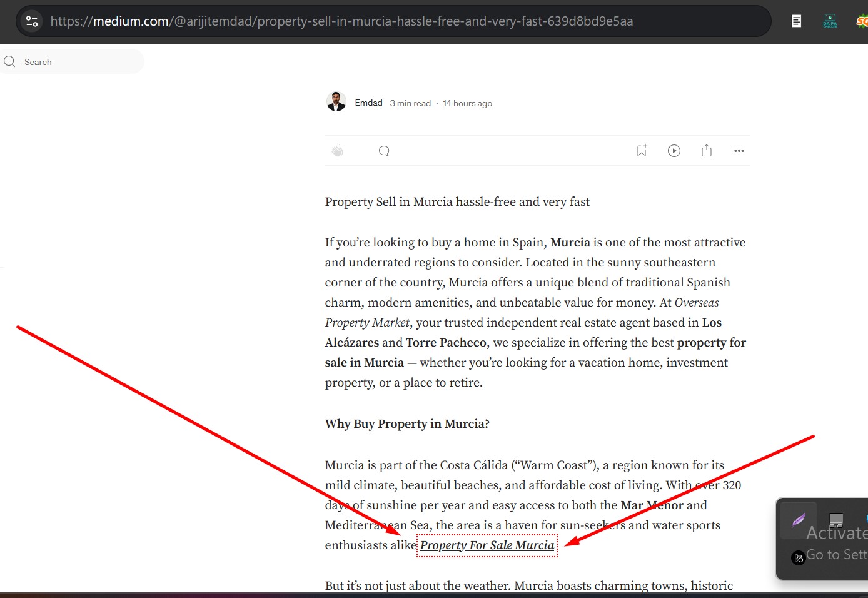Open the orange SQ extension icon
The width and height of the screenshot is (868, 598).
[x=862, y=21]
